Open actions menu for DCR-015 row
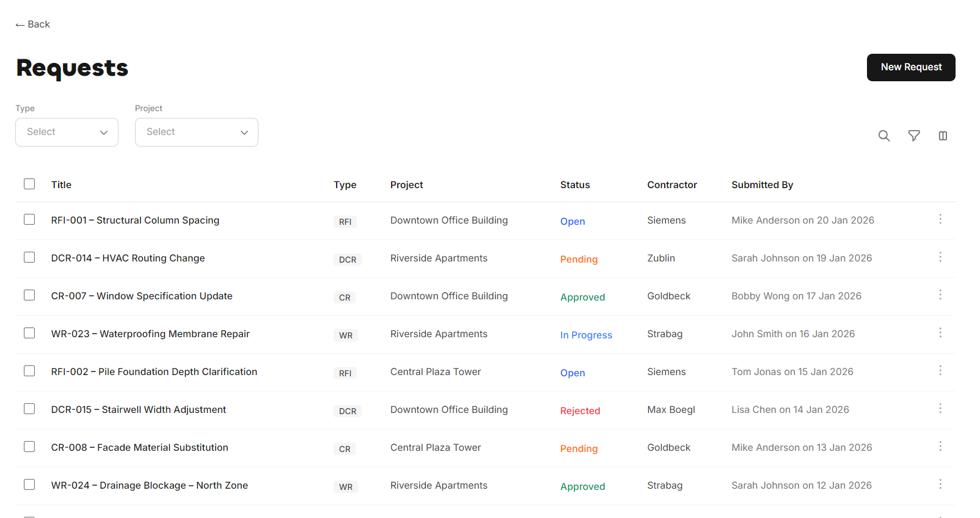Viewport: 980px width, 518px height. 940,409
